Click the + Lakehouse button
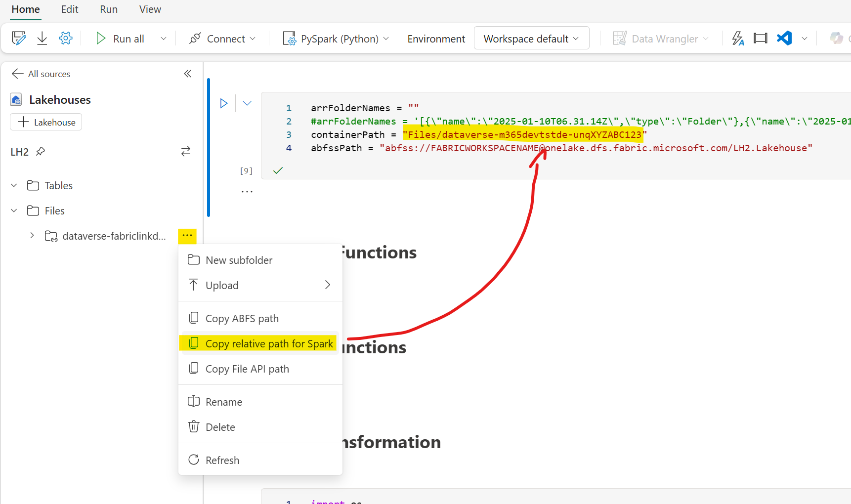The height and width of the screenshot is (504, 851). click(x=45, y=122)
